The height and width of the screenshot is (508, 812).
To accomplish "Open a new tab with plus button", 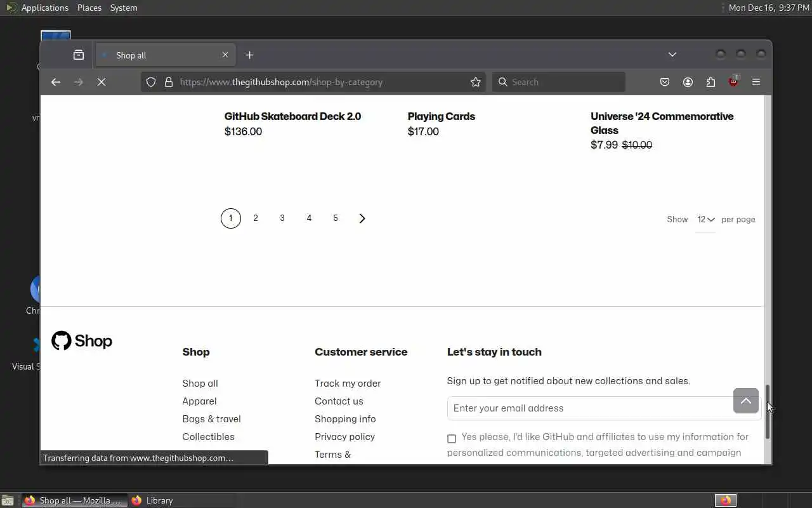I will click(x=249, y=55).
